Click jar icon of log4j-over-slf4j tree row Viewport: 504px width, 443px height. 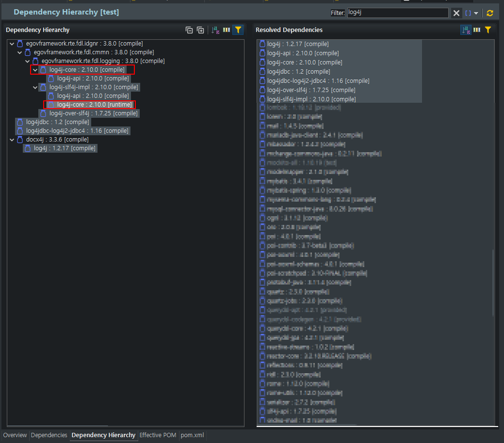pos(43,113)
